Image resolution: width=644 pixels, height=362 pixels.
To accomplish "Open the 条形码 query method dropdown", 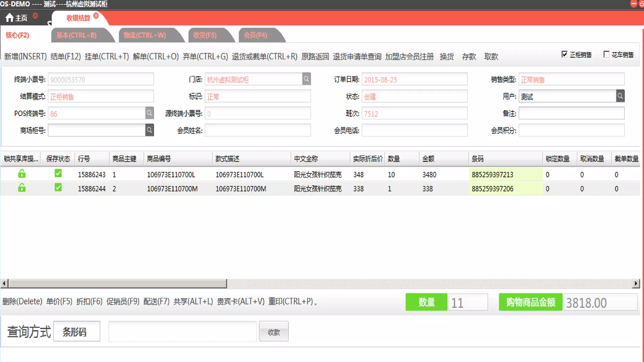I will click(x=77, y=332).
